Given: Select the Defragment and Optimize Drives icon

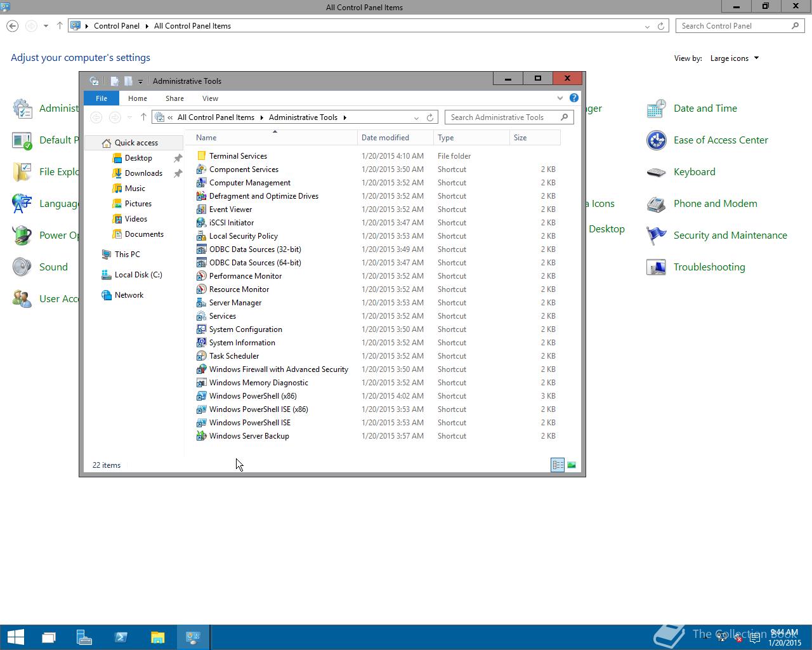Looking at the screenshot, I should click(201, 196).
